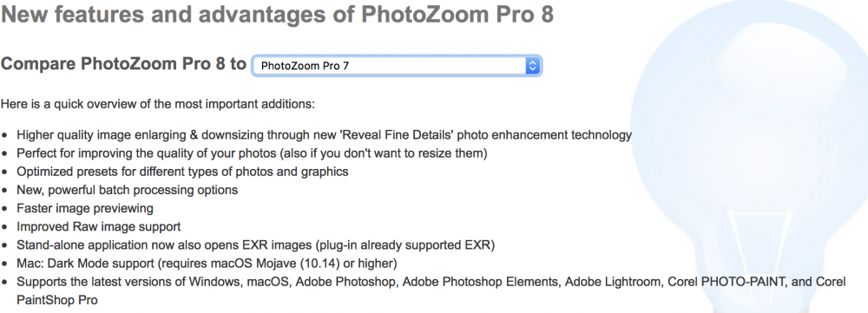
Task: Click the 'PhotoZoom Pro 7' text inside dropdown
Action: pos(305,67)
